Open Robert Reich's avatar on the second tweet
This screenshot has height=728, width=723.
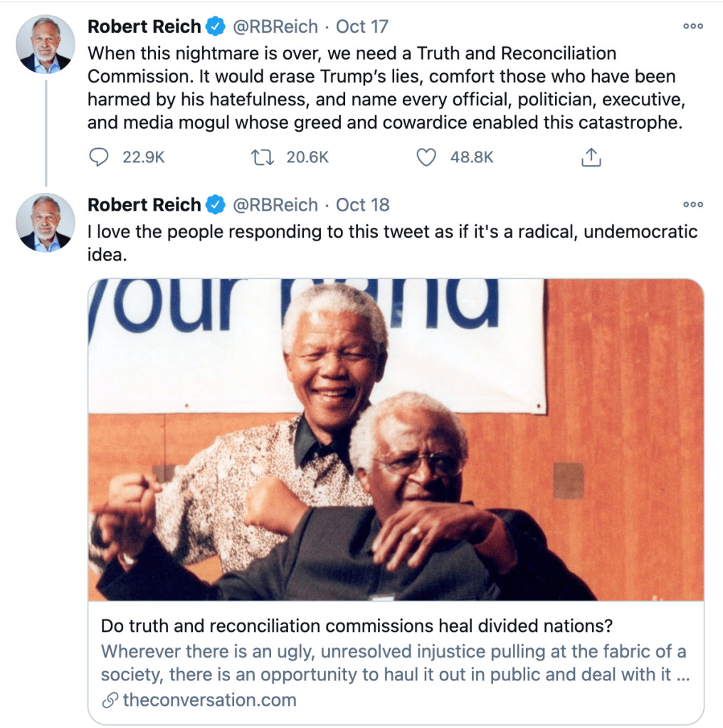click(x=46, y=223)
